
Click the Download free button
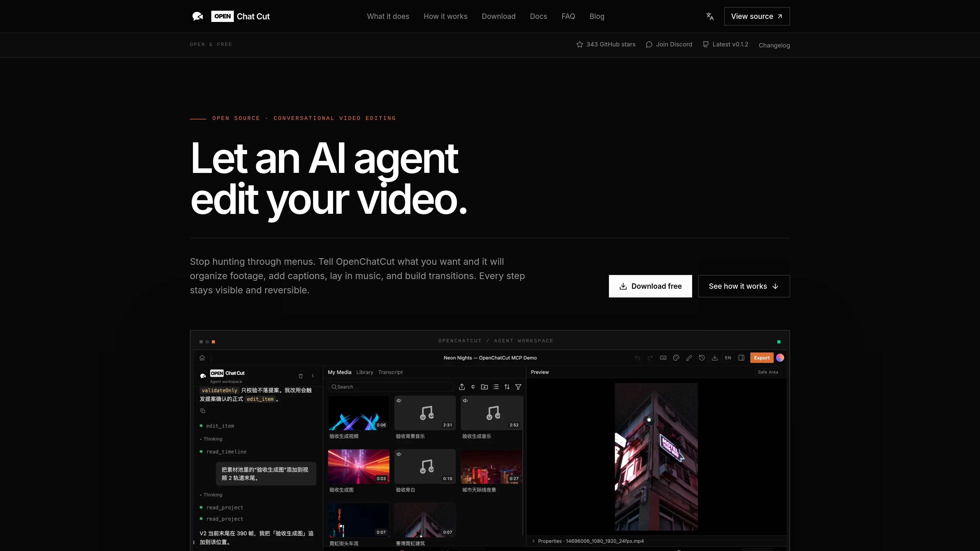point(650,286)
